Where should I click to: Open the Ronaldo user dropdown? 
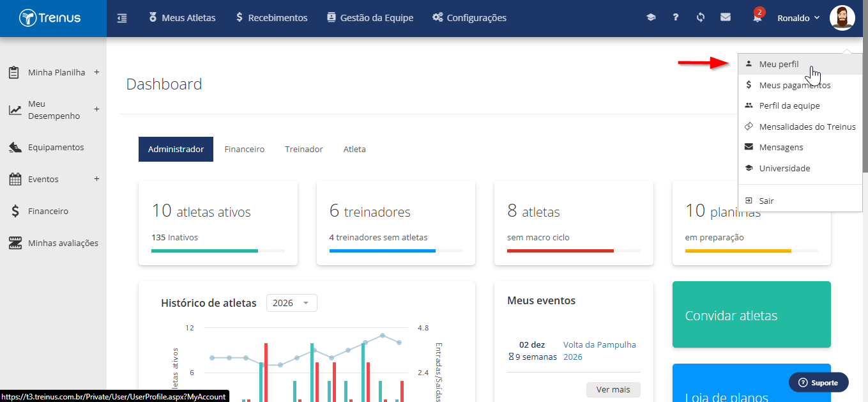pyautogui.click(x=798, y=18)
